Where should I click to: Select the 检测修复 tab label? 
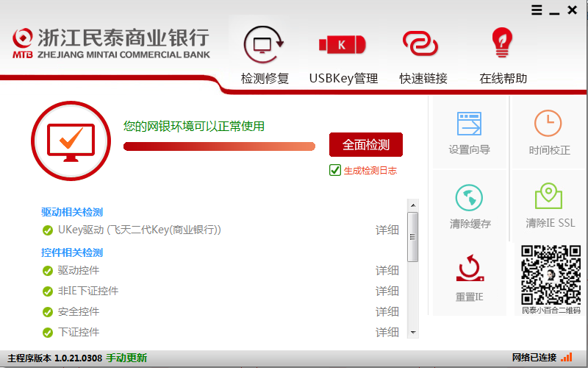265,79
